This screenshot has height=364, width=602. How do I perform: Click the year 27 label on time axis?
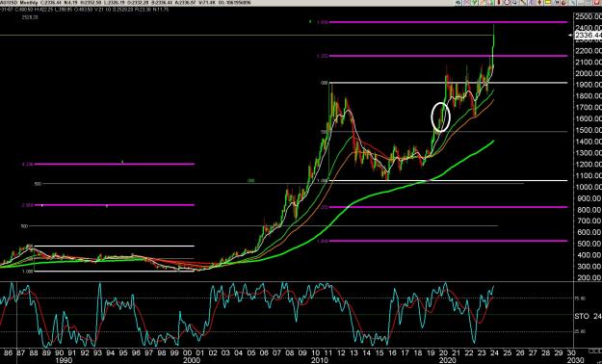pos(533,352)
